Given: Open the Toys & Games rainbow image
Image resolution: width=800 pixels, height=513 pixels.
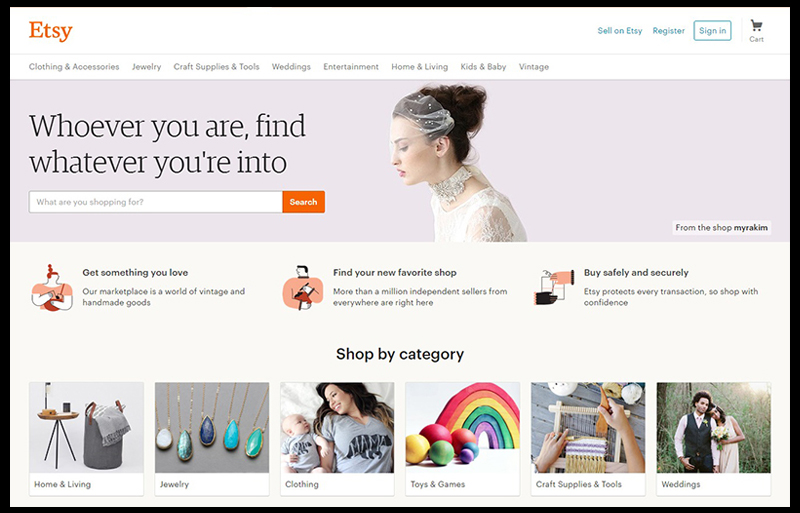Looking at the screenshot, I should coord(463,427).
